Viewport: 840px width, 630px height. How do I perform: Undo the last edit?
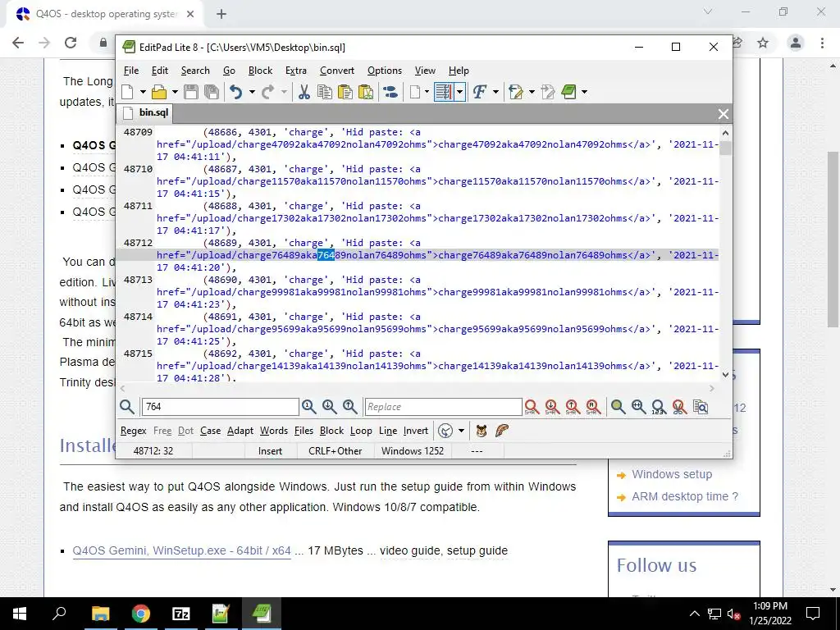(x=235, y=92)
